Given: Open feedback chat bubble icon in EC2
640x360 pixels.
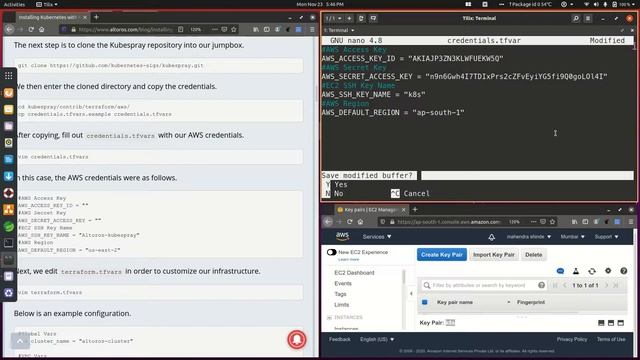Looking at the screenshot, I should point(560,271).
